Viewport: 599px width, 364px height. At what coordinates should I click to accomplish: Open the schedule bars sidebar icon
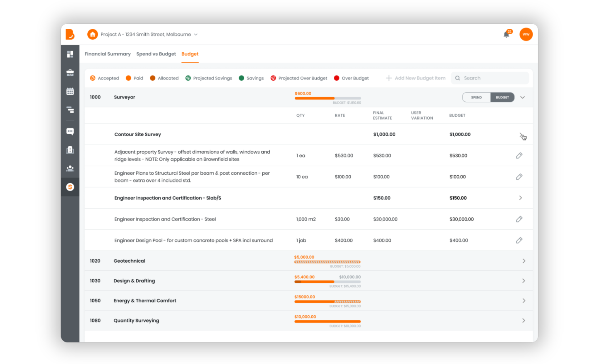(70, 110)
